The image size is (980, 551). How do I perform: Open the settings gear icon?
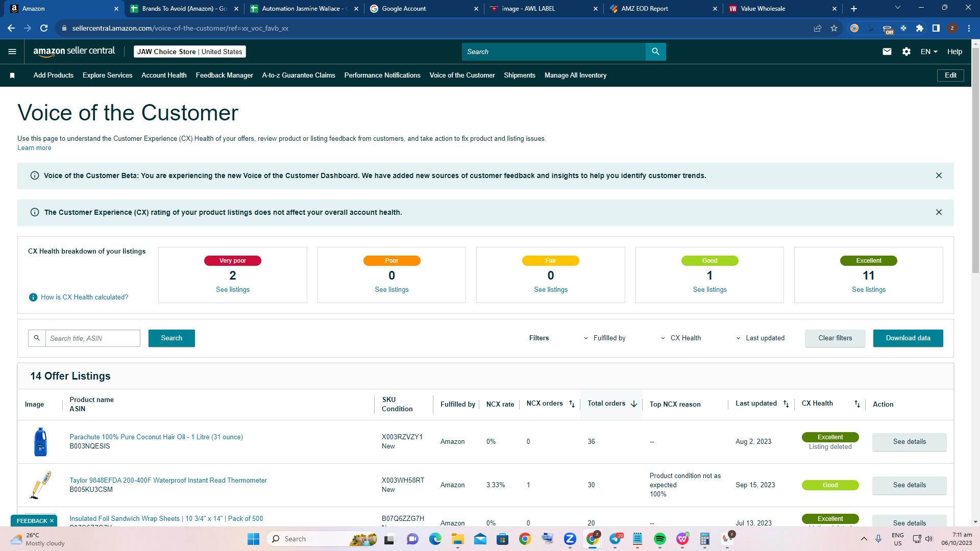pyautogui.click(x=906, y=52)
